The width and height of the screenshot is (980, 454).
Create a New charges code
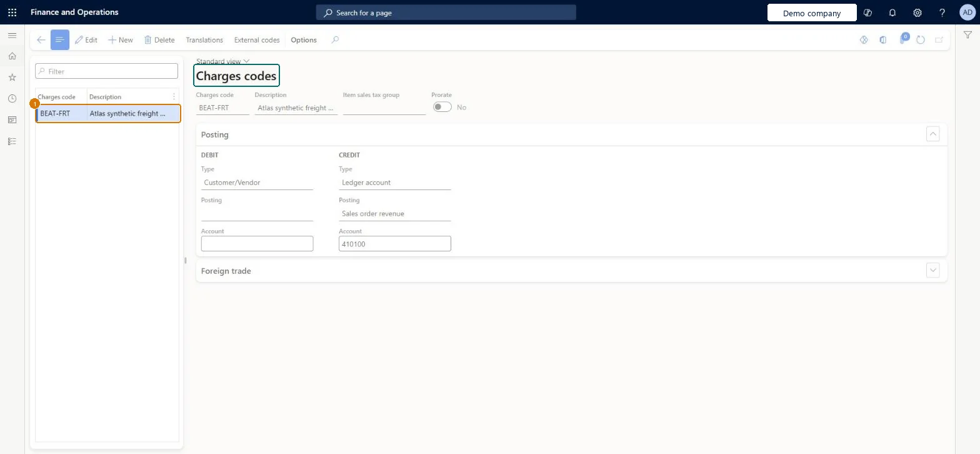coord(120,40)
